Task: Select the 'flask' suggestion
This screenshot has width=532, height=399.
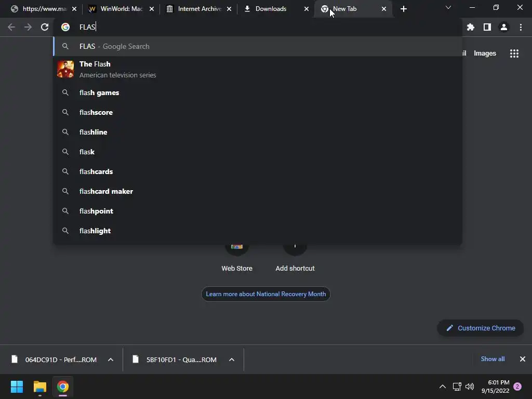Action: (x=258, y=152)
